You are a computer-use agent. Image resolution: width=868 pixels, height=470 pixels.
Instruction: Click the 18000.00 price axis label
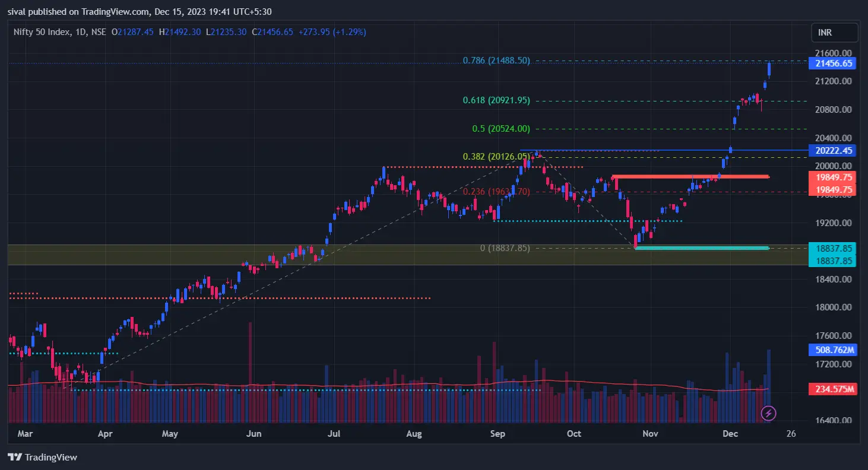834,307
